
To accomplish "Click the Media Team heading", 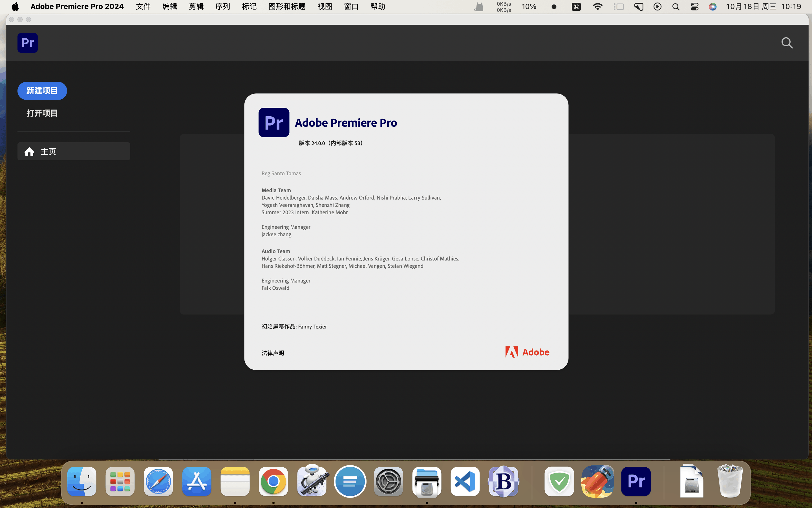I will click(x=276, y=190).
